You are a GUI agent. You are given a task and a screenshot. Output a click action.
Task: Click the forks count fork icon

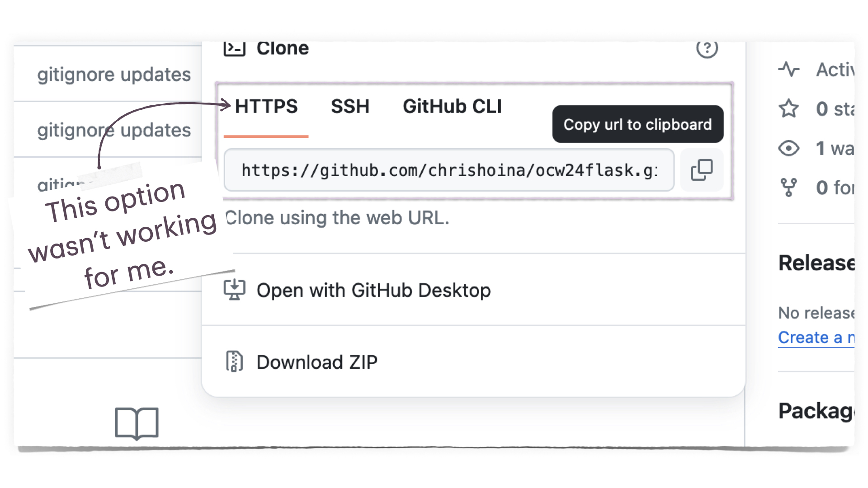click(789, 187)
